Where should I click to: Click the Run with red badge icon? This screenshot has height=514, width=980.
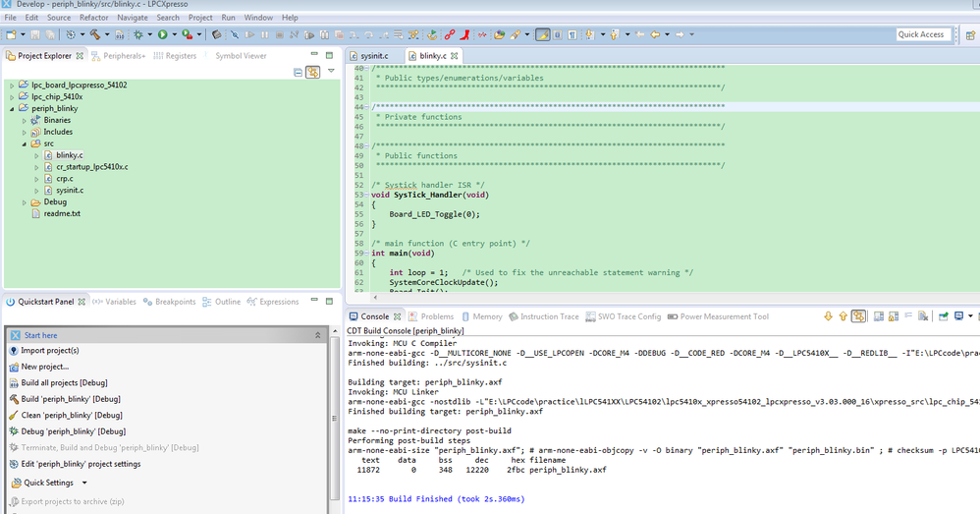(x=187, y=34)
